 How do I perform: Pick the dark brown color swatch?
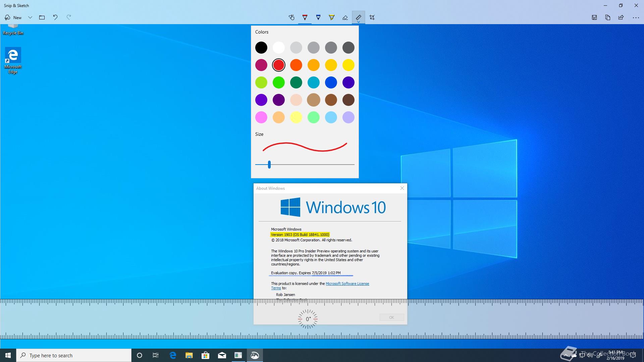pyautogui.click(x=348, y=100)
